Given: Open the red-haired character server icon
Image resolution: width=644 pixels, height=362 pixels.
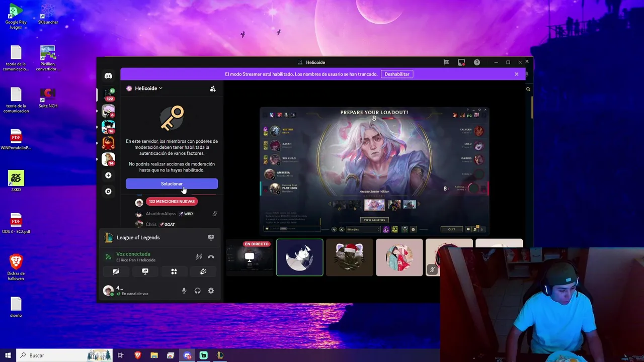Looking at the screenshot, I should pyautogui.click(x=108, y=143).
